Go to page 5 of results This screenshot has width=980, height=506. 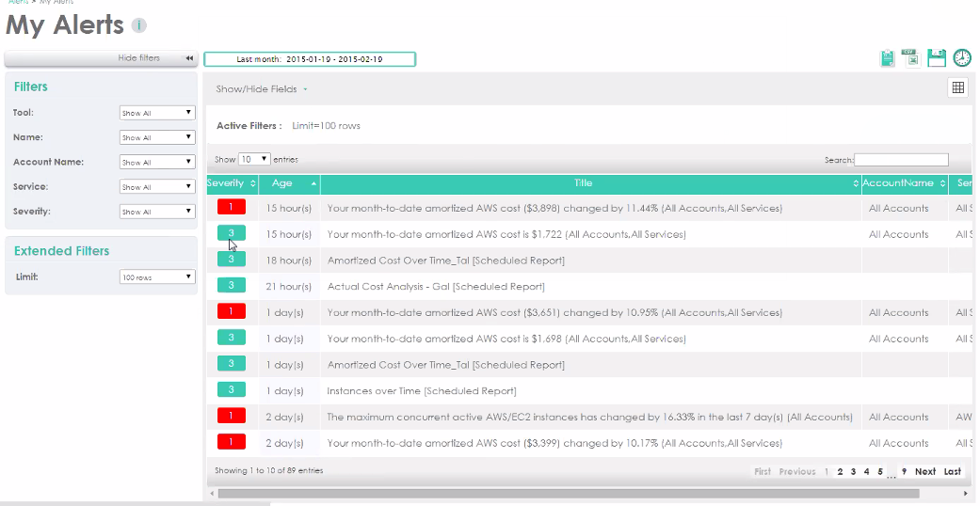[880, 471]
